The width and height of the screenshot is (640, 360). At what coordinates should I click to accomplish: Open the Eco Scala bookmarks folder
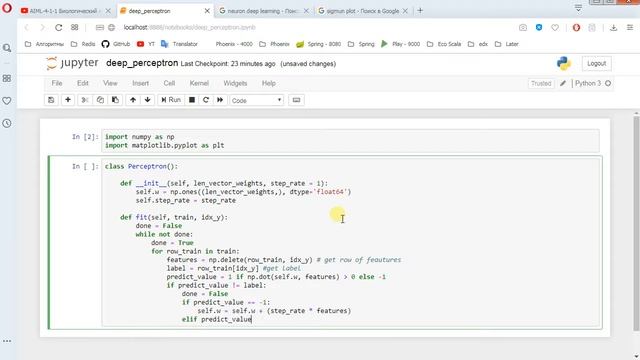tap(444, 44)
